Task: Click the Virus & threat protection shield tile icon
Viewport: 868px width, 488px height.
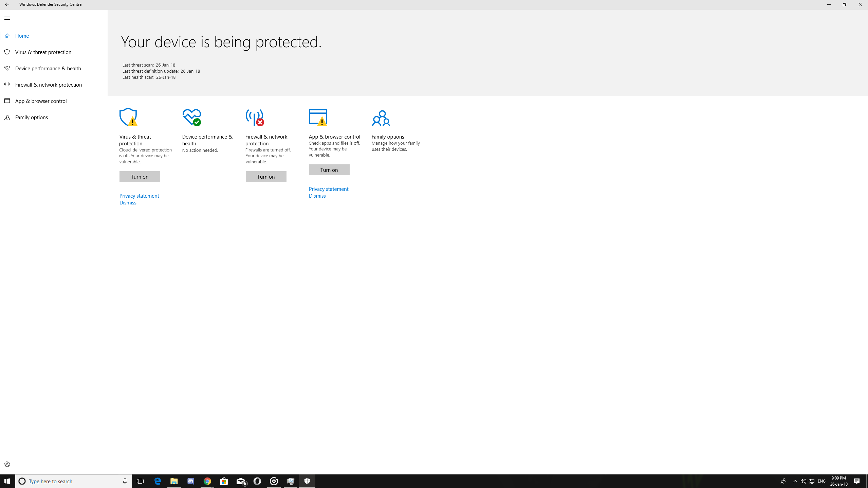Action: [x=128, y=118]
